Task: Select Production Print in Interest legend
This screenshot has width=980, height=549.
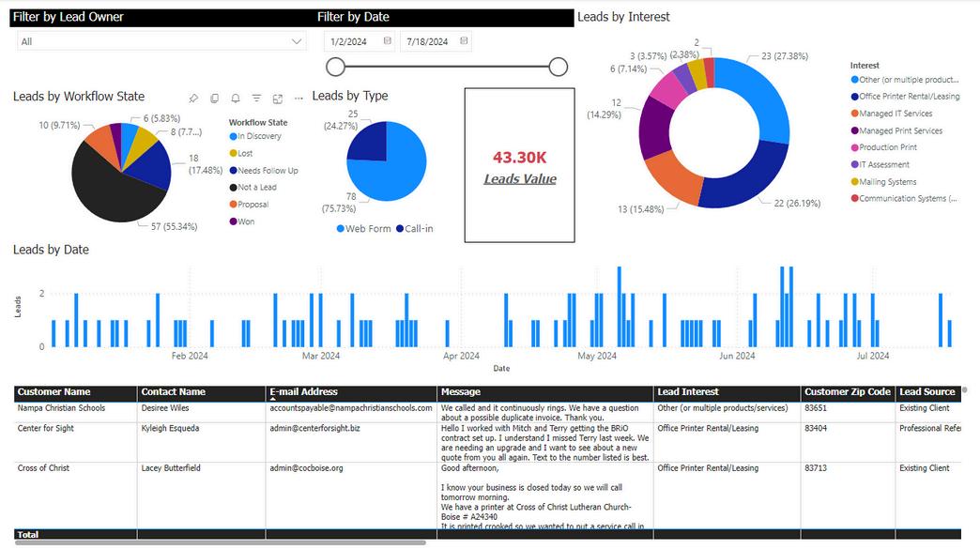Action: coord(883,147)
